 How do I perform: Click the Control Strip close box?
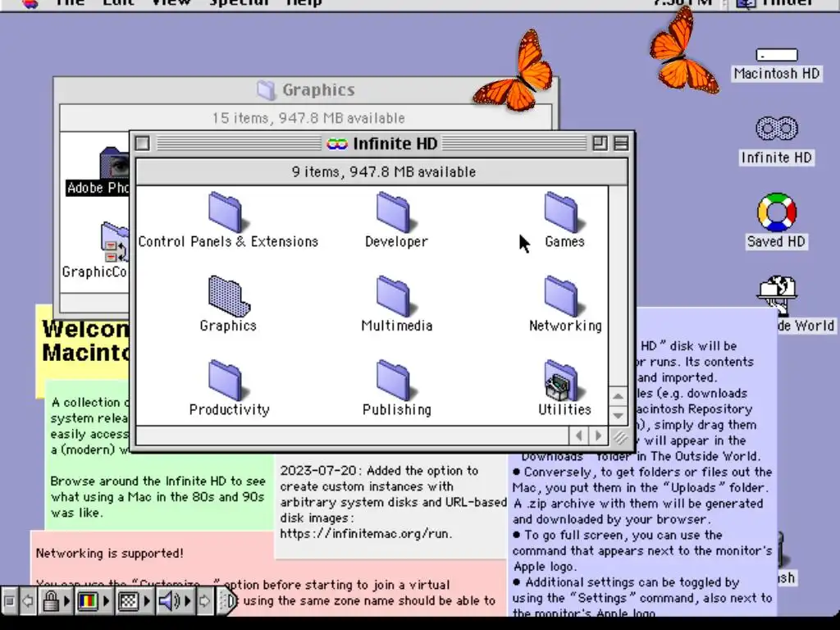(9, 601)
